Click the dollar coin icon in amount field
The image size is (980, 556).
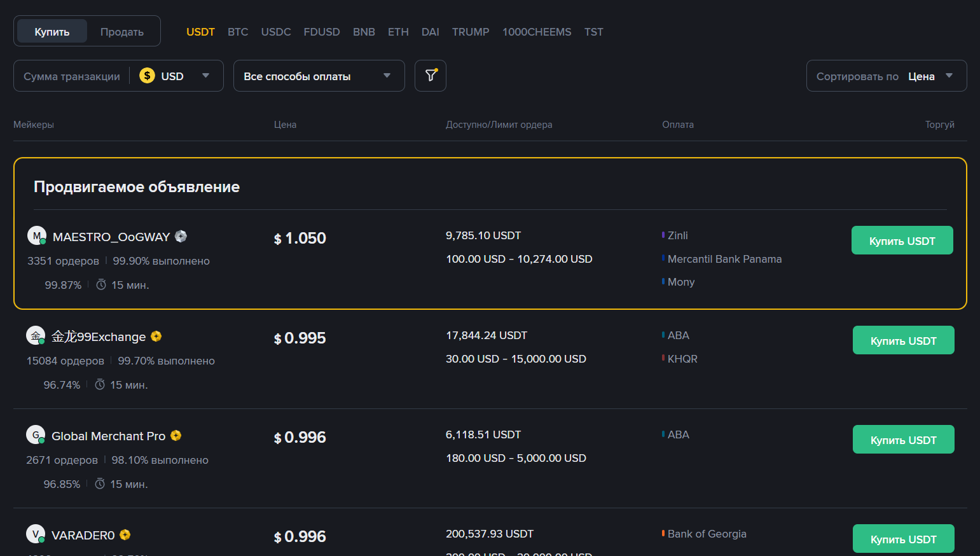[x=146, y=75]
